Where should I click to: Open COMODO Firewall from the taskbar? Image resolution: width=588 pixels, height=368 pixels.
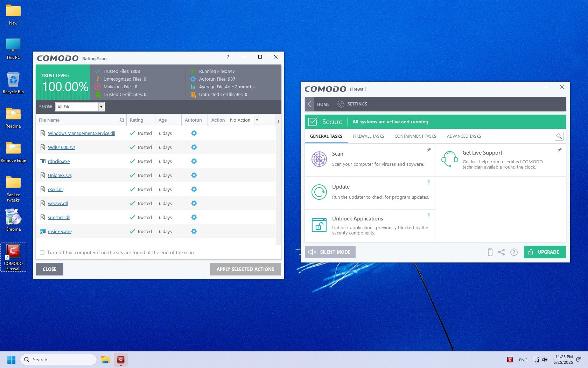point(121,360)
